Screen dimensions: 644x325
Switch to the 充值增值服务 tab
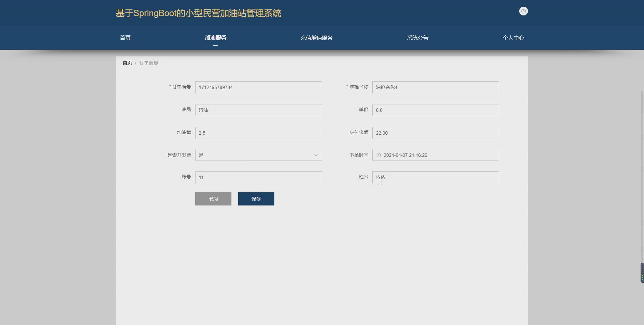pos(316,38)
